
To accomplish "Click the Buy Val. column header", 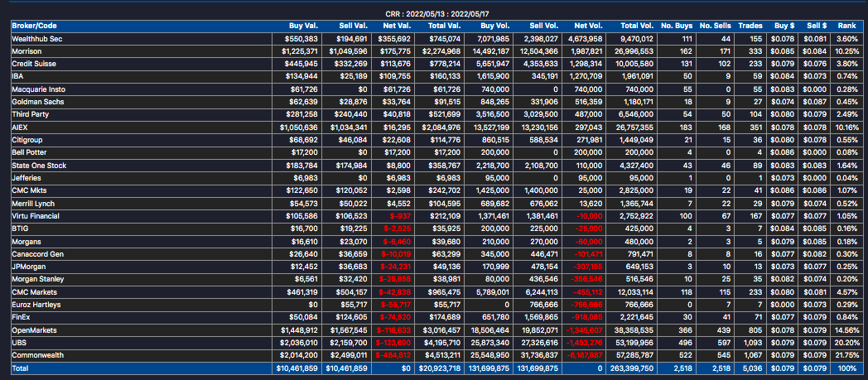I will tap(304, 26).
